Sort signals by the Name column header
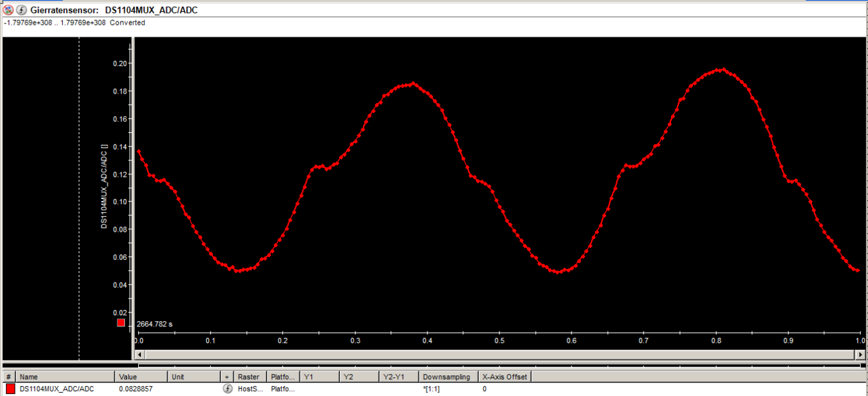 [x=65, y=377]
